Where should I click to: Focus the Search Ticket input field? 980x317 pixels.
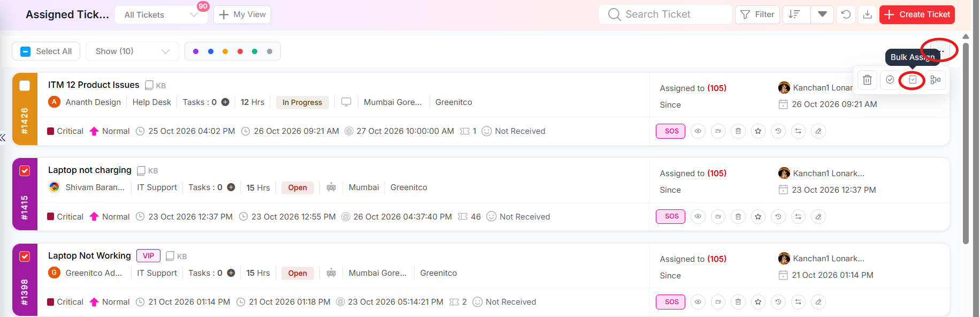point(665,14)
